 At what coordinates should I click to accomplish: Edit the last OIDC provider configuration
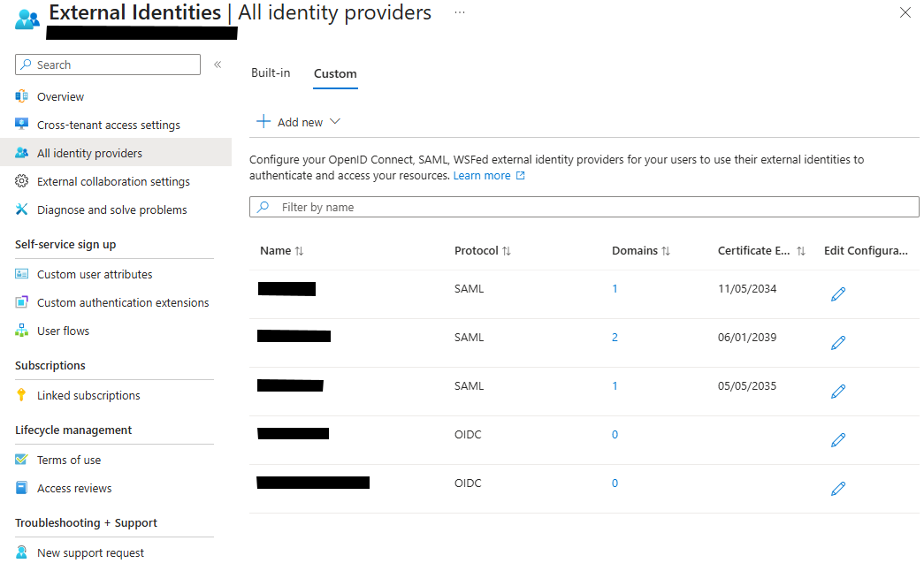click(x=837, y=488)
